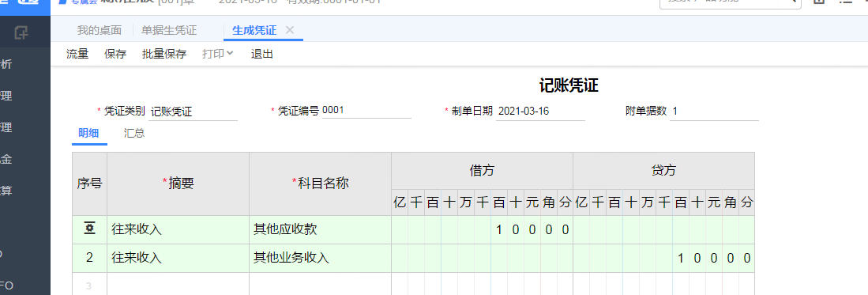Click the 流量 toolbar button
The image size is (868, 295).
click(x=77, y=54)
